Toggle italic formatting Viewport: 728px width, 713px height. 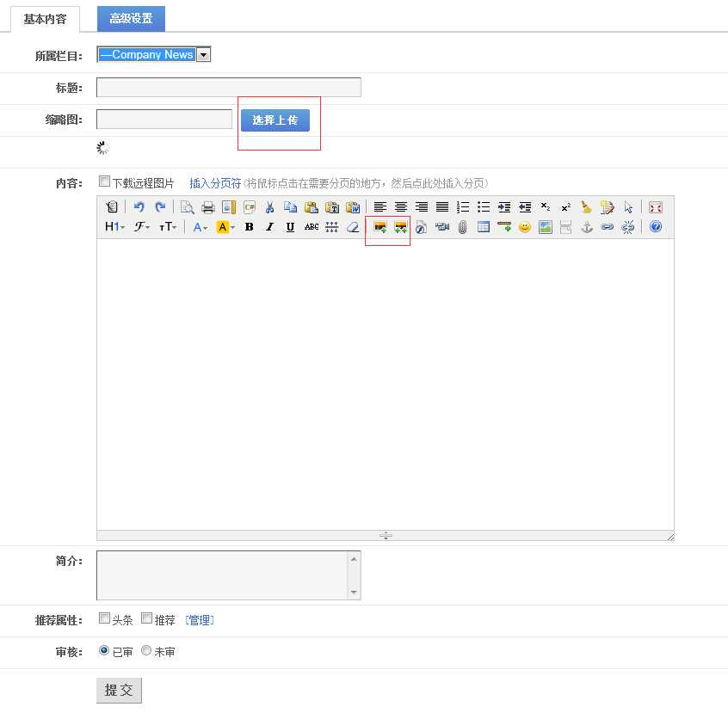click(x=269, y=227)
